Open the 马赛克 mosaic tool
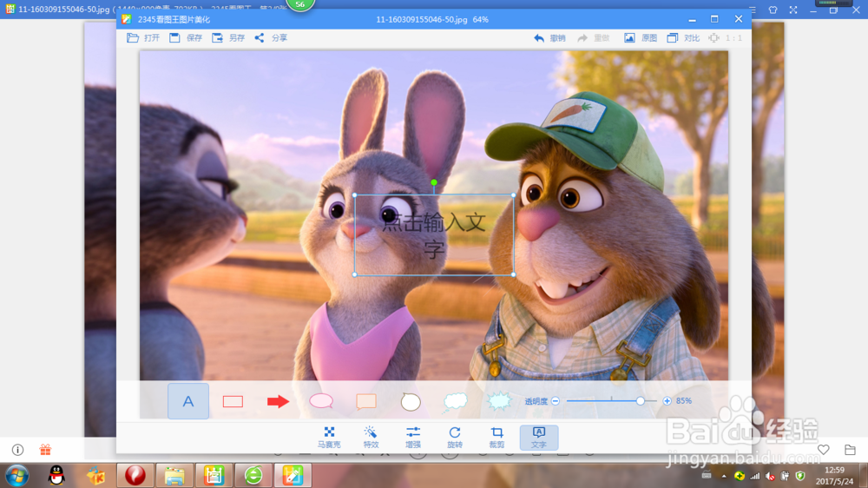The image size is (868, 488). pos(329,437)
